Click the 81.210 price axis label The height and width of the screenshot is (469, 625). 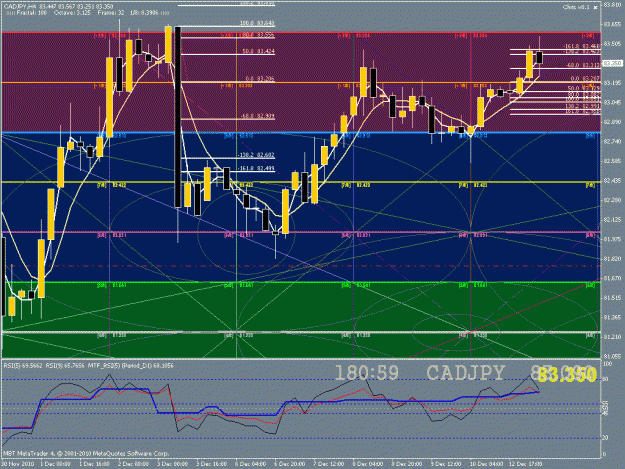tap(613, 337)
